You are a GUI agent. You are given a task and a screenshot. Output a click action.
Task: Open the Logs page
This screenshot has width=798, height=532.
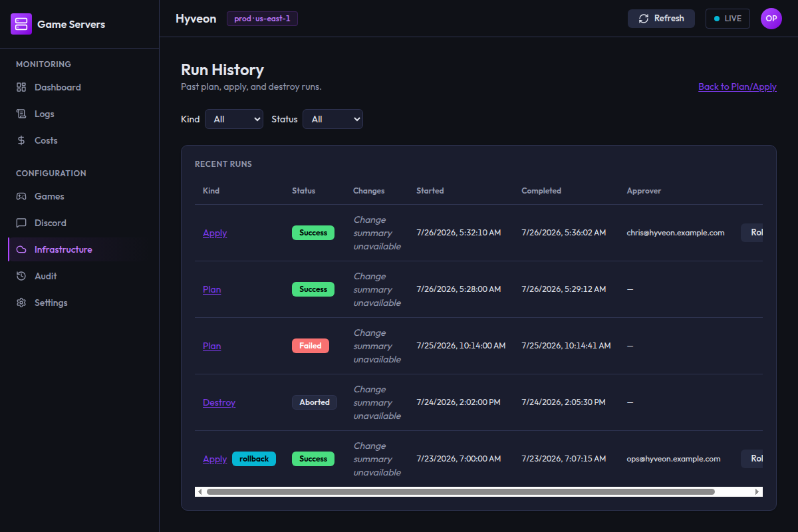click(79, 114)
